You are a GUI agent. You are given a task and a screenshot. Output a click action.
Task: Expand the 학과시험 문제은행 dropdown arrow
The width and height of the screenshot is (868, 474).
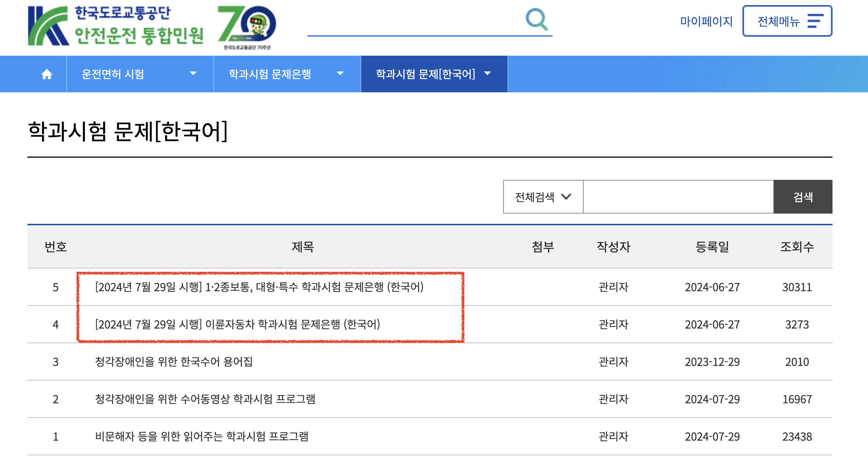pyautogui.click(x=340, y=74)
